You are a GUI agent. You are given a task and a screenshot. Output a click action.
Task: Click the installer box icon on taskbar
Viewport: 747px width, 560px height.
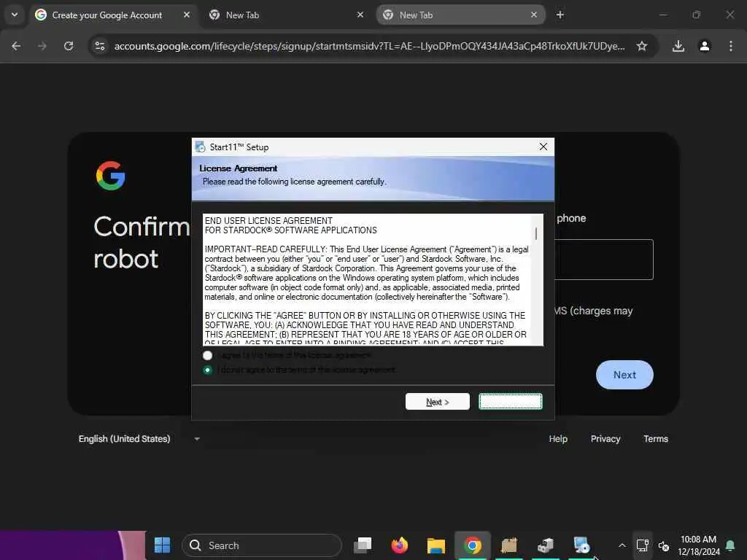[546, 545]
